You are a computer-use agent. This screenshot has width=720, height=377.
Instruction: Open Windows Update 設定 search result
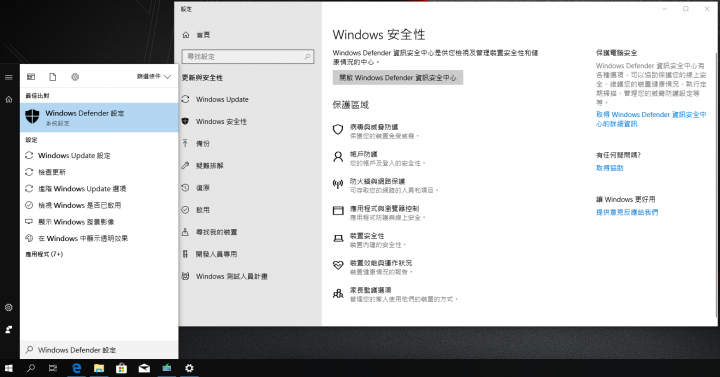pos(99,156)
